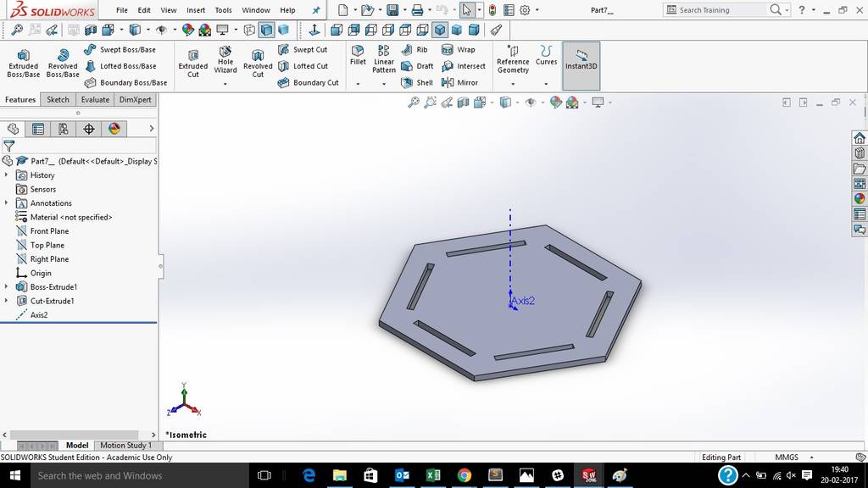Switch to the Evaluate tab
The image size is (868, 488).
pos(95,100)
